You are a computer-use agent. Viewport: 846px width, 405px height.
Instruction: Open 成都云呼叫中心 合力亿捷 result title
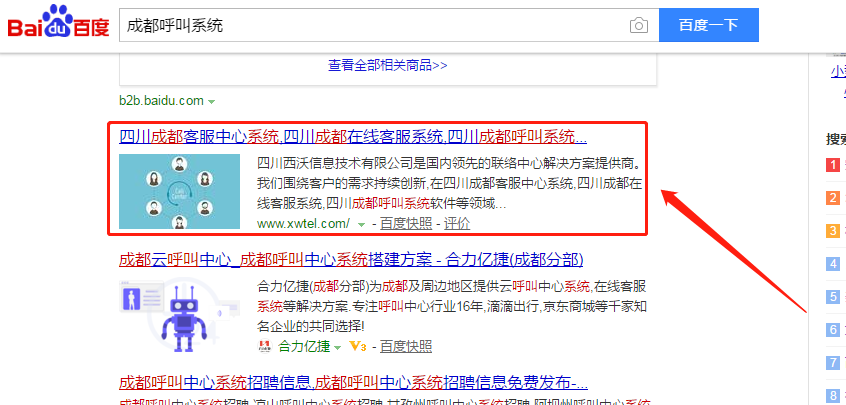pos(351,260)
